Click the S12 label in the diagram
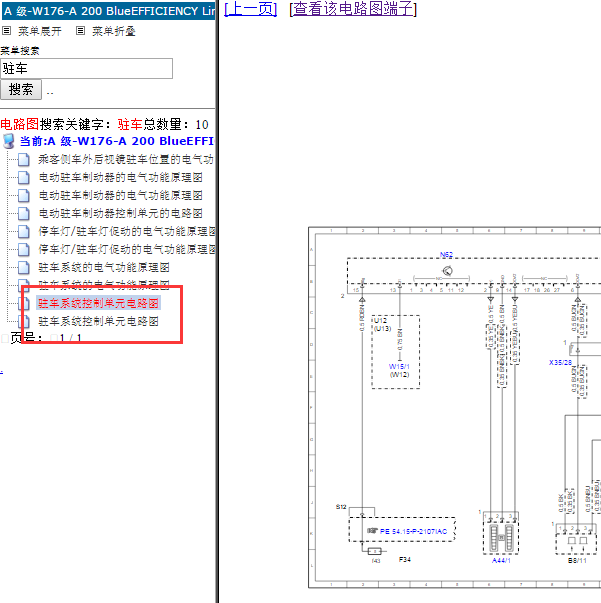The image size is (601, 603). [x=341, y=507]
